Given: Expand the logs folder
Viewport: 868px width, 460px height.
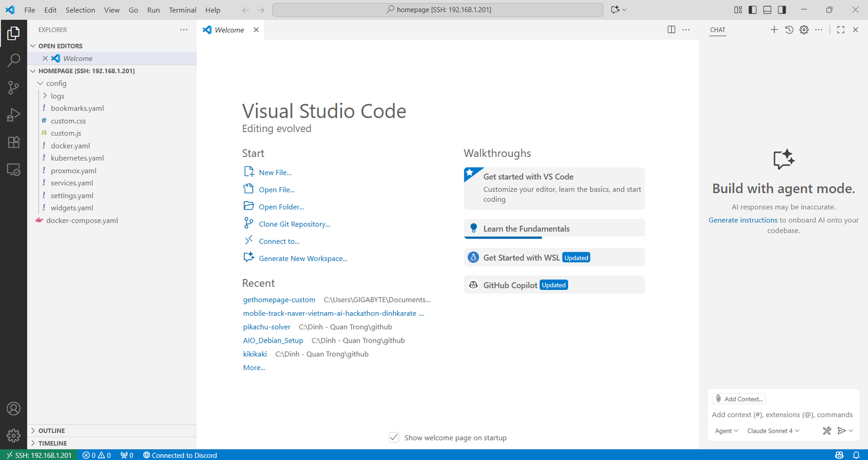Looking at the screenshot, I should coord(57,96).
